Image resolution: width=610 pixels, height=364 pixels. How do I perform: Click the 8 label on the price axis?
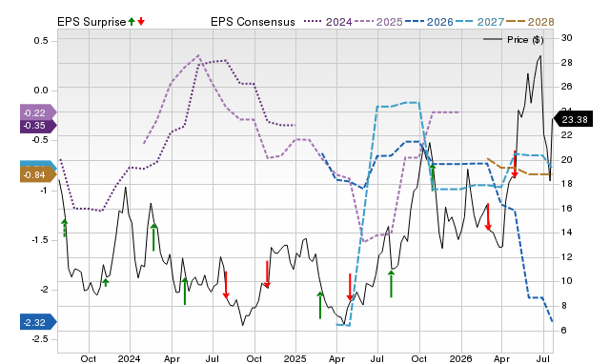pyautogui.click(x=564, y=306)
